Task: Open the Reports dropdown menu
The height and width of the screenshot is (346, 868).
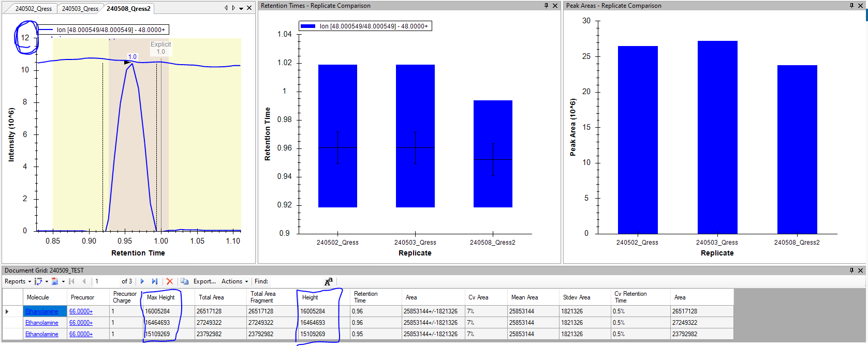Action: pyautogui.click(x=18, y=281)
